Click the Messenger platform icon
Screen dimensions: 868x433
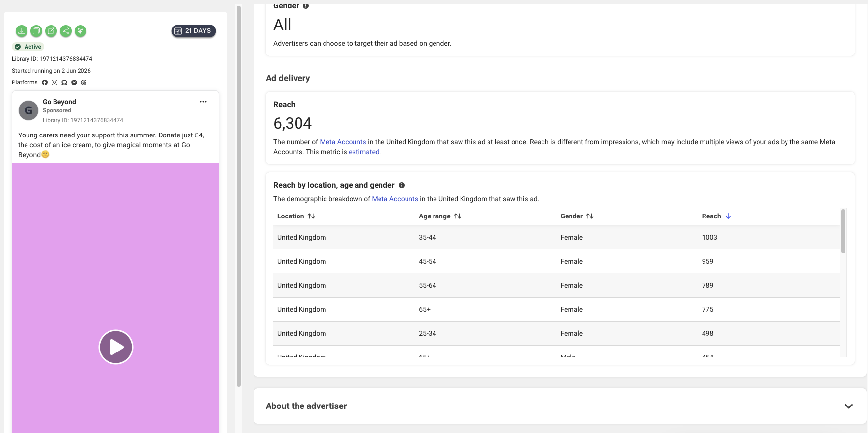point(74,82)
